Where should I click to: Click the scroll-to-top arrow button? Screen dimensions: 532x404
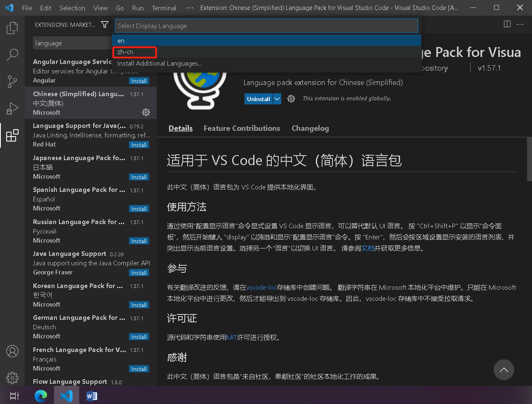(504, 370)
